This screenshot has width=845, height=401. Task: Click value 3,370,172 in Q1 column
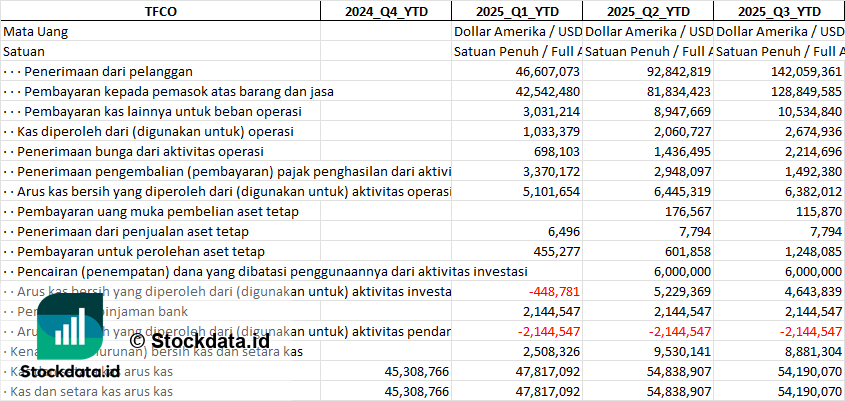point(549,172)
